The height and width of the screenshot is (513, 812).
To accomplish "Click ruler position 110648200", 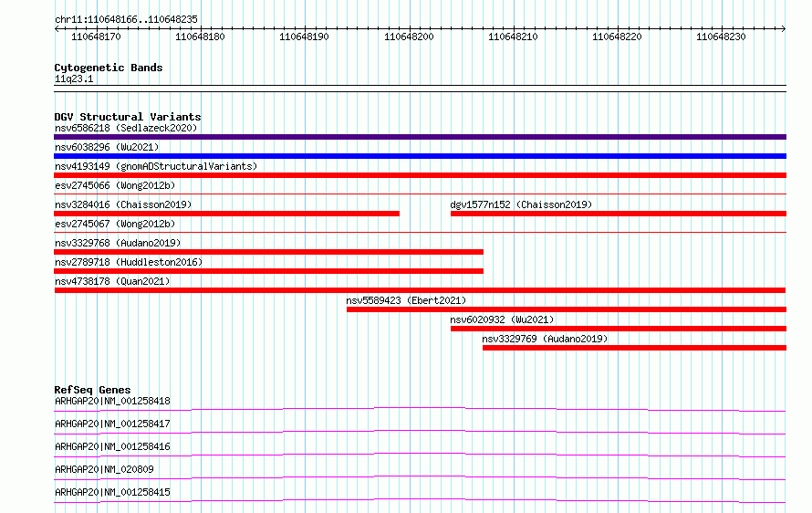I will point(409,37).
